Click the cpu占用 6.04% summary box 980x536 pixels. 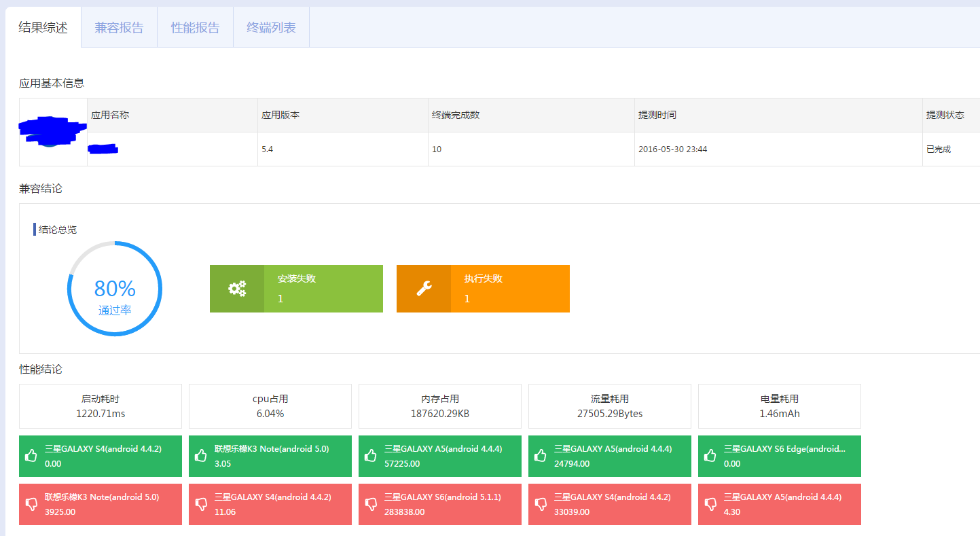[270, 406]
